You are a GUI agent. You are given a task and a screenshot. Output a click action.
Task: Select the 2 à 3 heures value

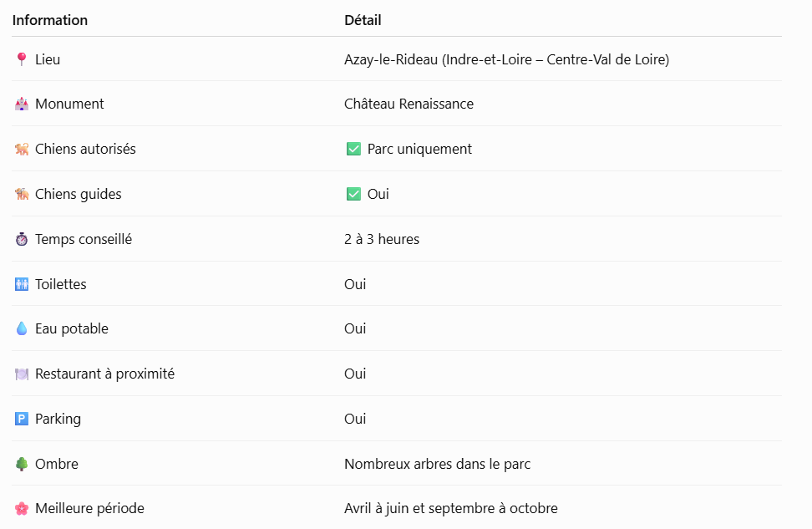point(382,239)
